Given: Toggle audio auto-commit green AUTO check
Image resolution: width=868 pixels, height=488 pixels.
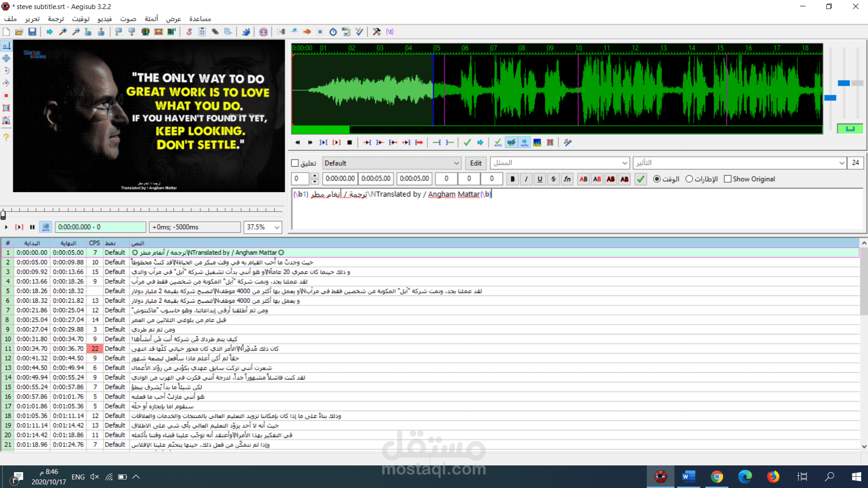Looking at the screenshot, I should coord(498,142).
